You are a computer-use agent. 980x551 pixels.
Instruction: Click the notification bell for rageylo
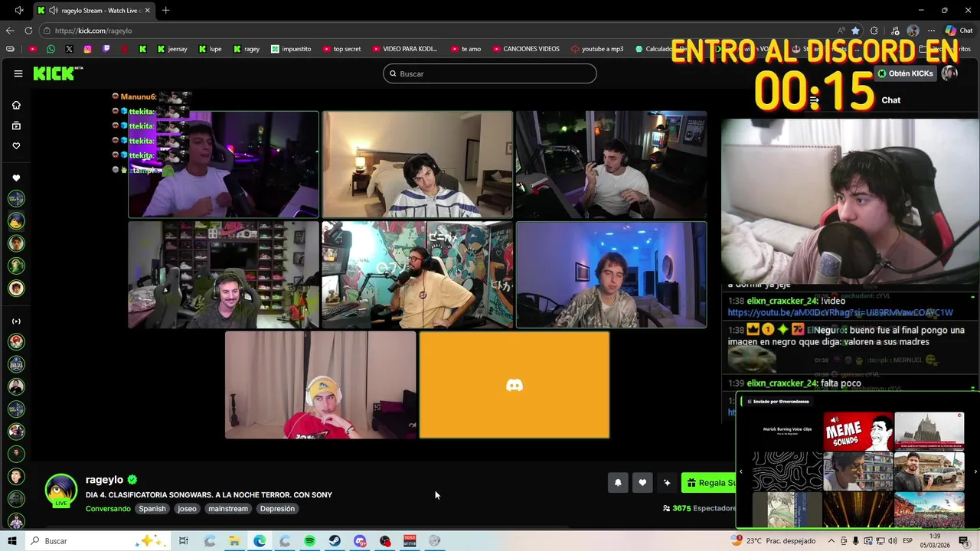(618, 483)
